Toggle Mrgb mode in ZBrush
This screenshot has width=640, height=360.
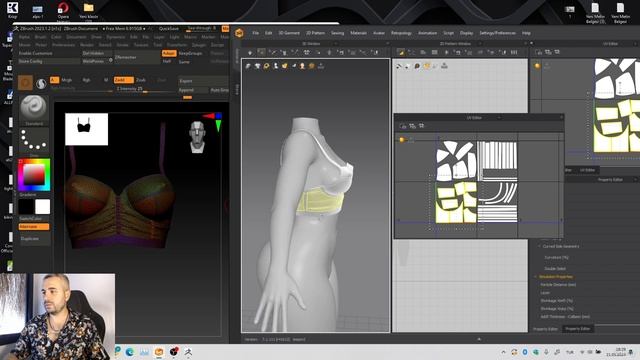[67, 80]
